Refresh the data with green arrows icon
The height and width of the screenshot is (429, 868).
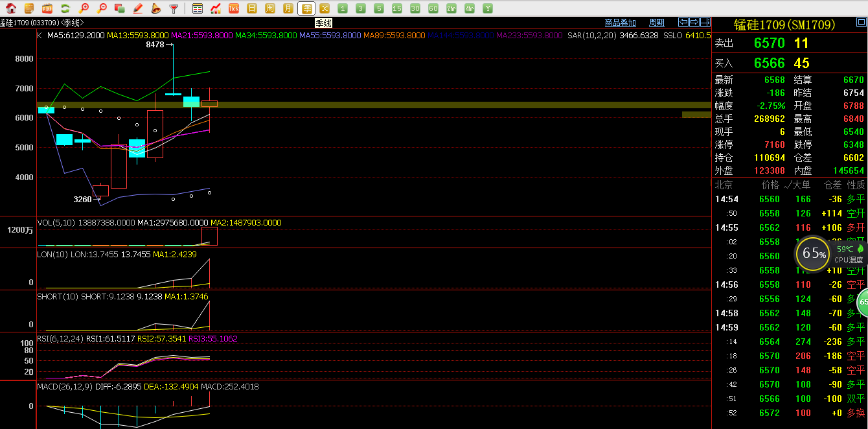pyautogui.click(x=65, y=8)
